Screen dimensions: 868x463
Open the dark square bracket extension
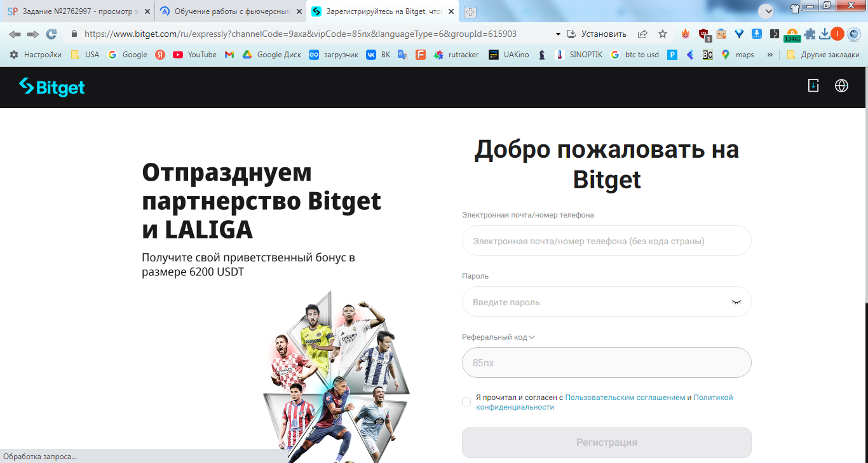pos(775,34)
